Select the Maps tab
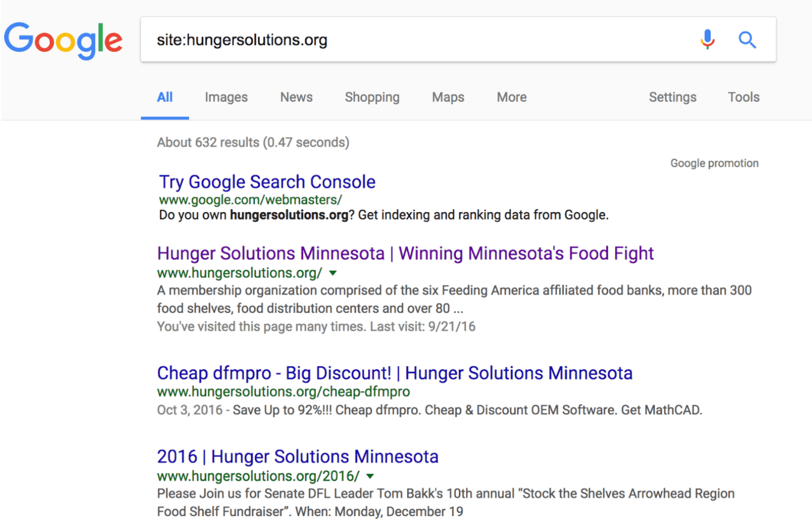This screenshot has width=812, height=528. 448,97
